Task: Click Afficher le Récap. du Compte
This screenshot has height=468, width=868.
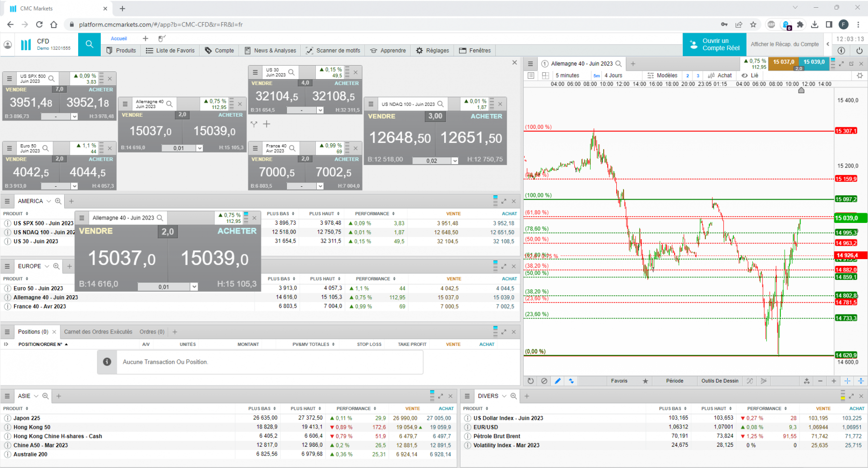Action: tap(785, 44)
